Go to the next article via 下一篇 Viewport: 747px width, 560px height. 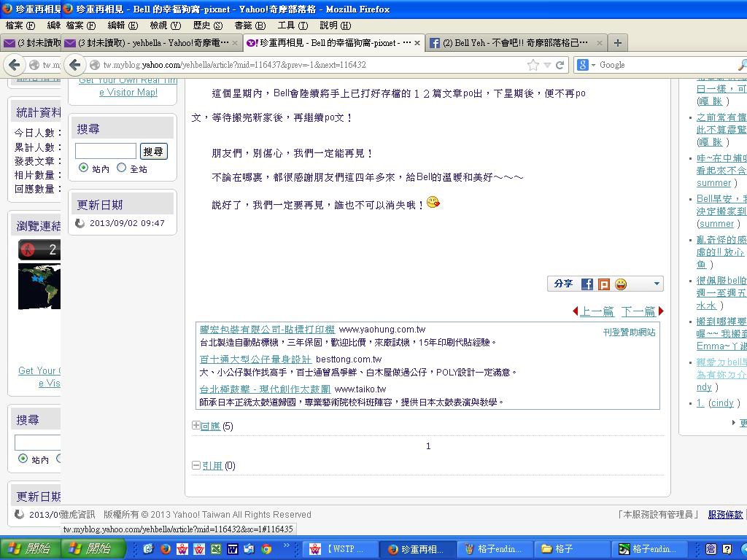639,311
